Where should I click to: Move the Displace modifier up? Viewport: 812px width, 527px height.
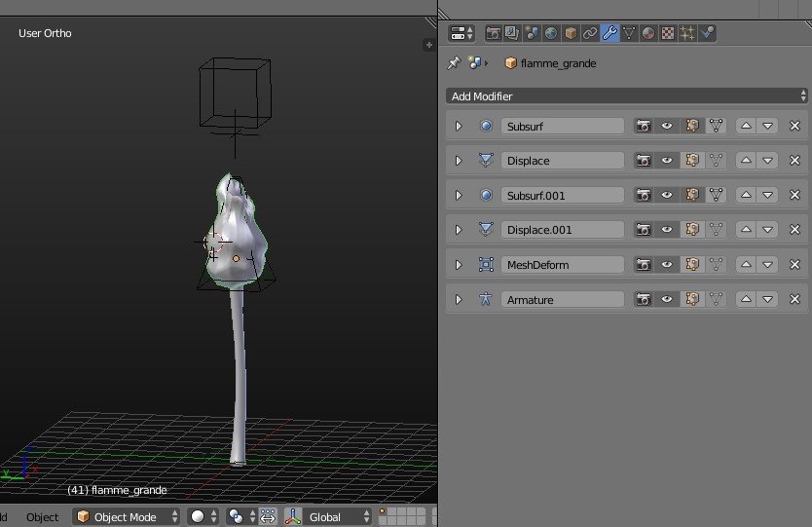pyautogui.click(x=746, y=161)
